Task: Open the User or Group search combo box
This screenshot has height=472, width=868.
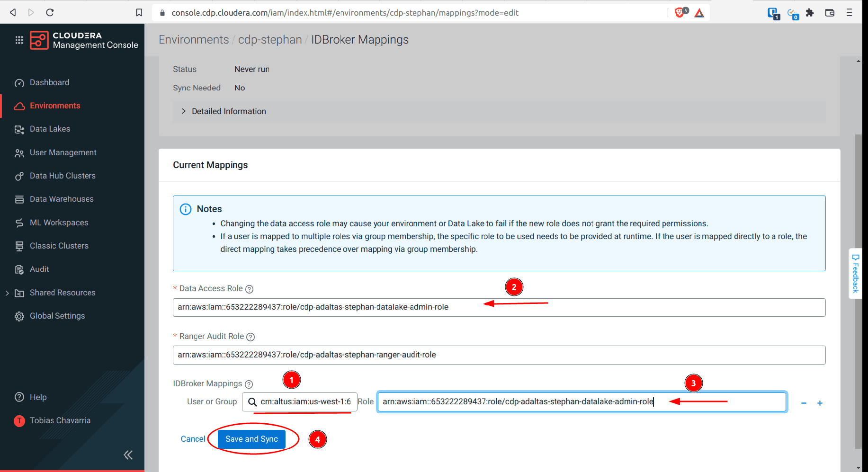Action: [x=300, y=402]
